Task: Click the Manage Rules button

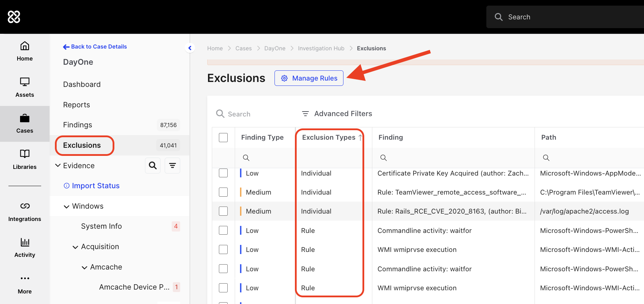Action: (x=309, y=78)
